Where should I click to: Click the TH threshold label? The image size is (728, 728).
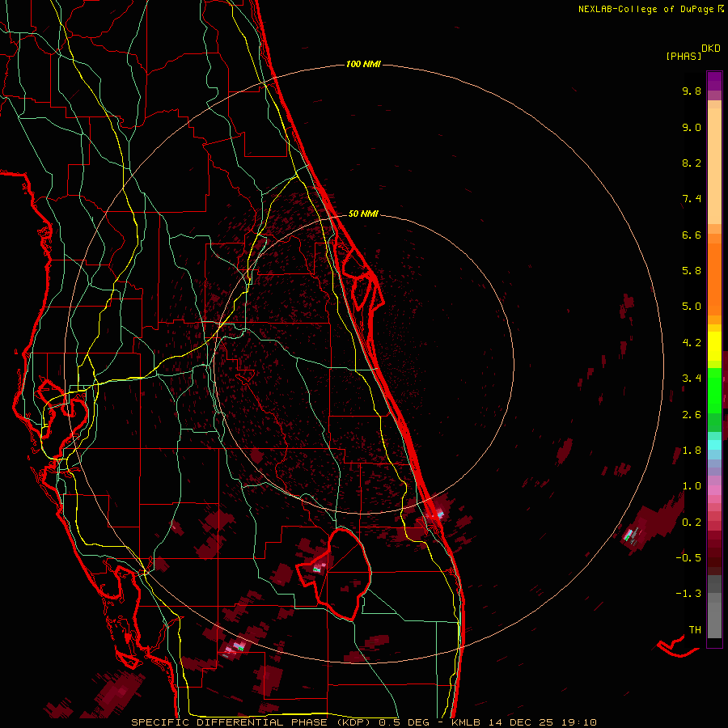pos(695,630)
